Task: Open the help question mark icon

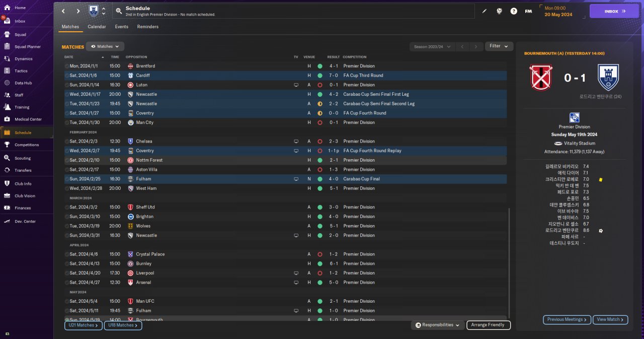Action: pos(514,11)
